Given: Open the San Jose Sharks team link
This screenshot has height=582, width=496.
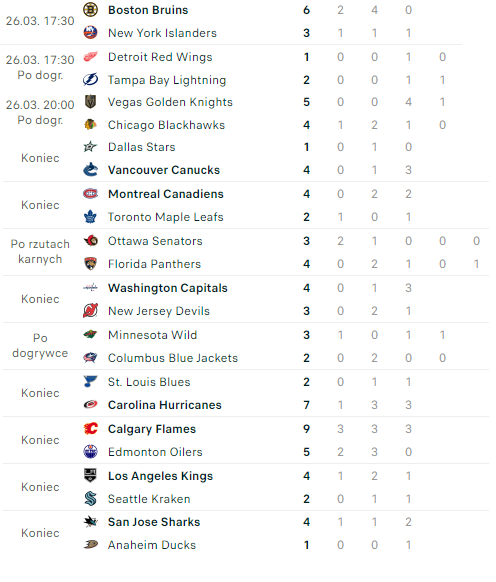Looking at the screenshot, I should pos(154,522).
